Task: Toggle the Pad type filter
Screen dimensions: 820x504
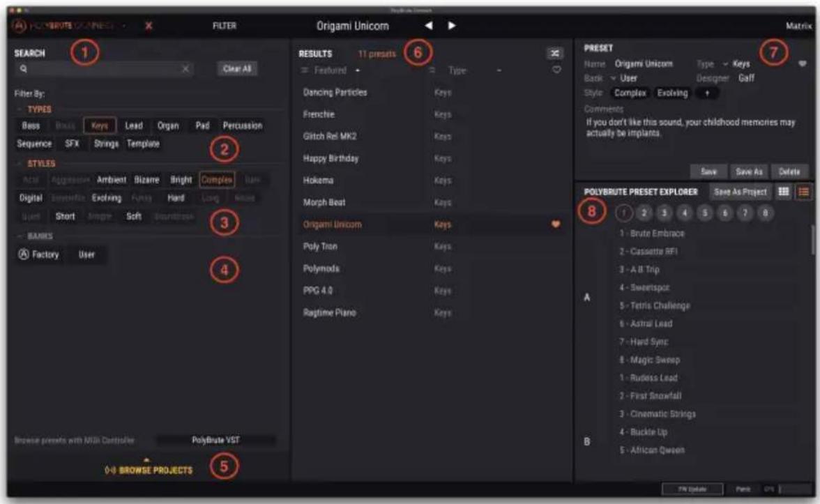Action: 202,125
